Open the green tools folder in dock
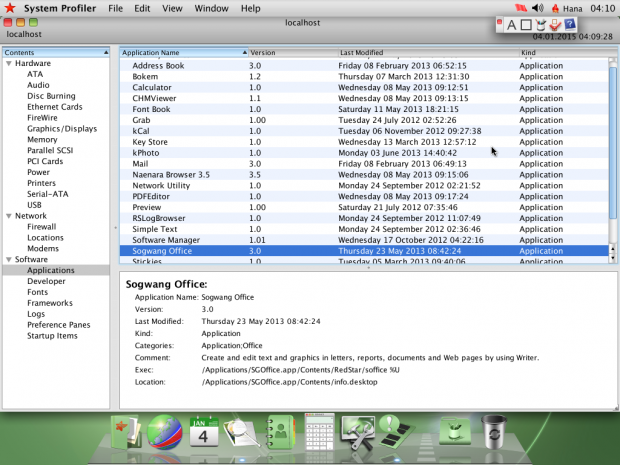This screenshot has width=620, height=465. click(455, 433)
